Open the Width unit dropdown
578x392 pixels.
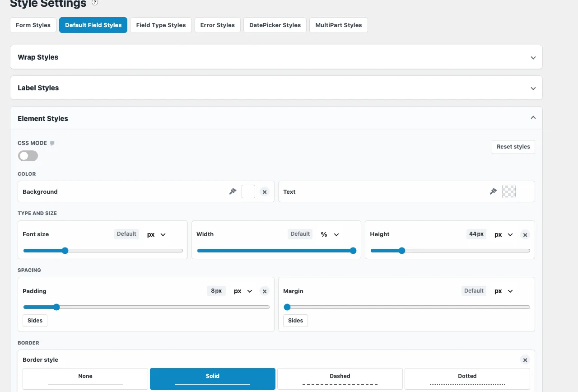coord(330,234)
